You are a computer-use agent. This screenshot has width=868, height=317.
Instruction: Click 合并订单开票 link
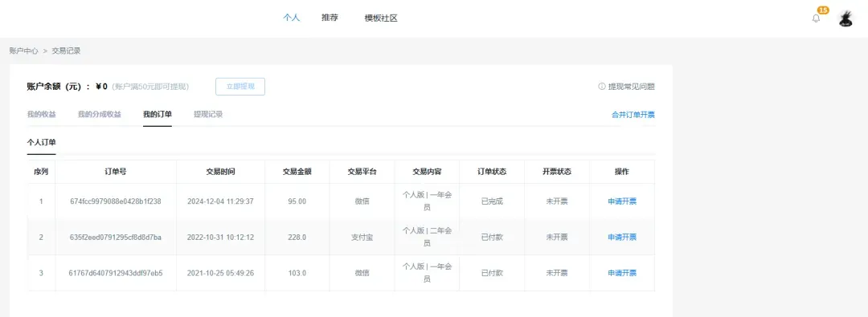[x=633, y=115]
